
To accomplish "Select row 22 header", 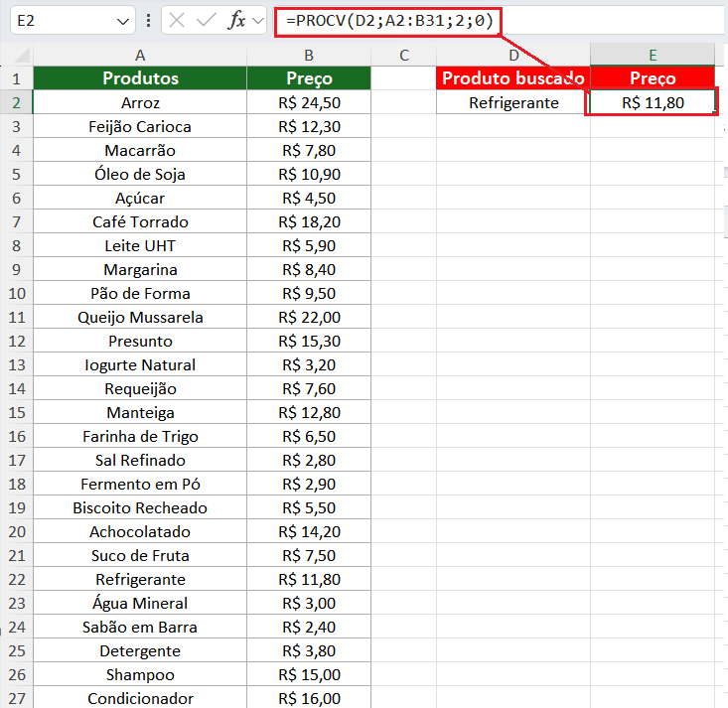I will click(x=17, y=579).
